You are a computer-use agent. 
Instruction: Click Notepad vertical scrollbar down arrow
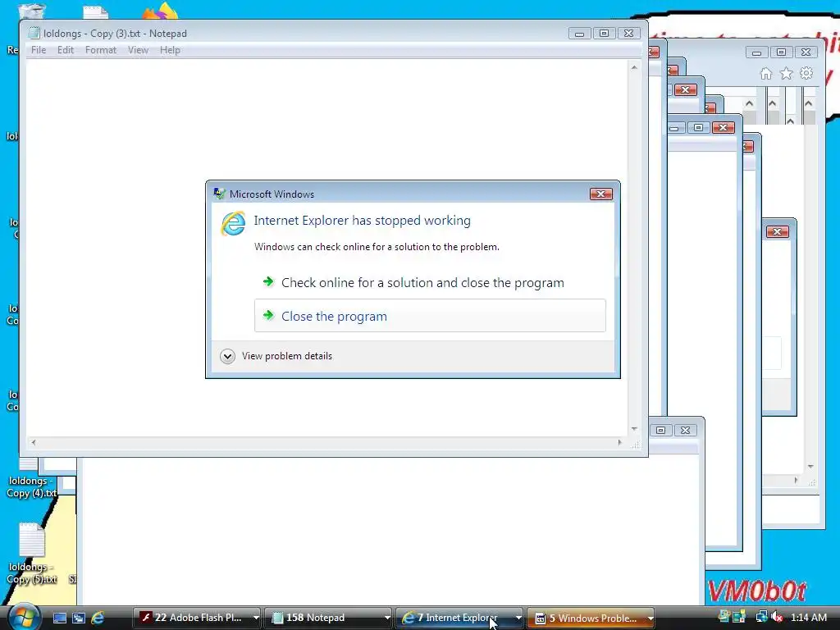[634, 428]
